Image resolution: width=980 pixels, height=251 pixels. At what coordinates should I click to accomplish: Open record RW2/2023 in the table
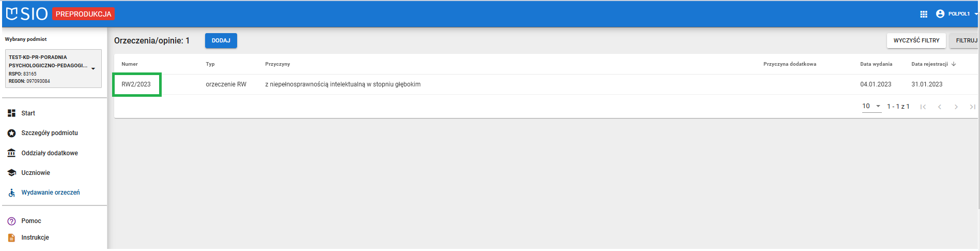(136, 84)
